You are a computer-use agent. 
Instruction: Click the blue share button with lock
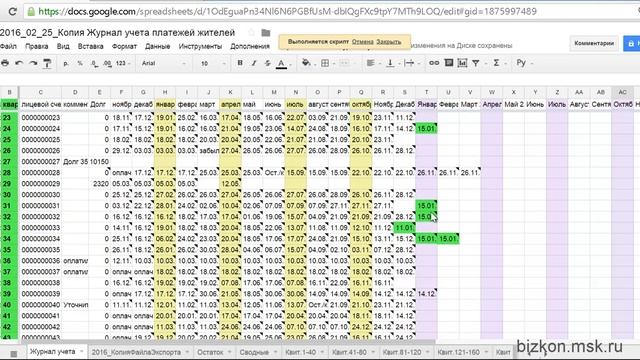632,43
